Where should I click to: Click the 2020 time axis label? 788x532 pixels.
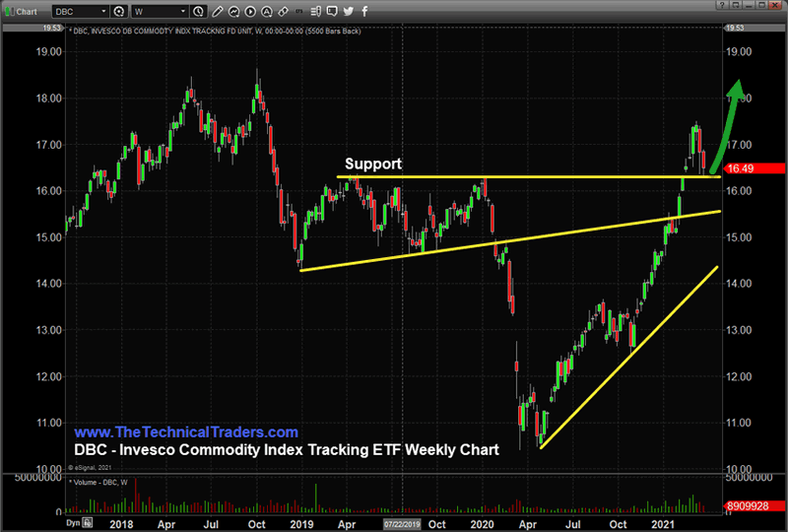click(x=482, y=524)
